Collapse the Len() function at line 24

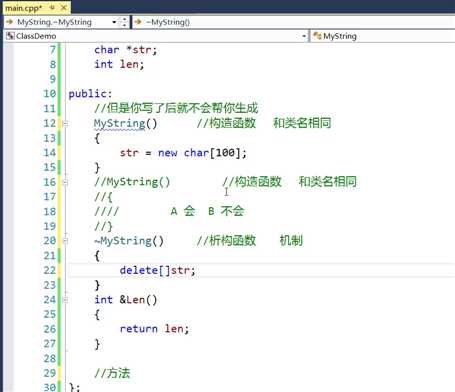(65, 300)
